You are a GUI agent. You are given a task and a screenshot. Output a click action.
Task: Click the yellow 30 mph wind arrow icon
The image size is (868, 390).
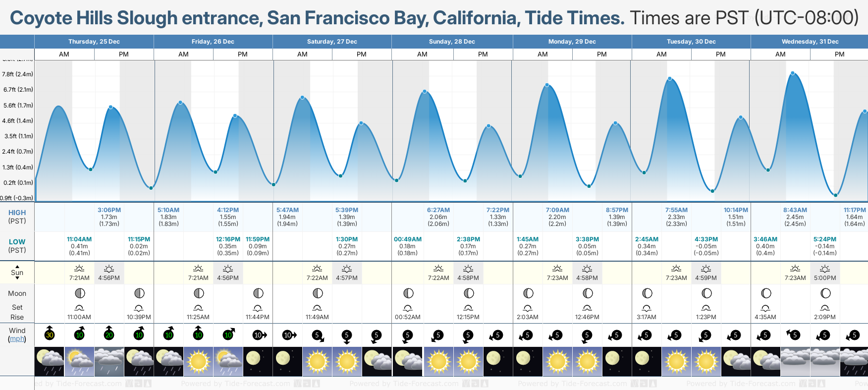50,334
